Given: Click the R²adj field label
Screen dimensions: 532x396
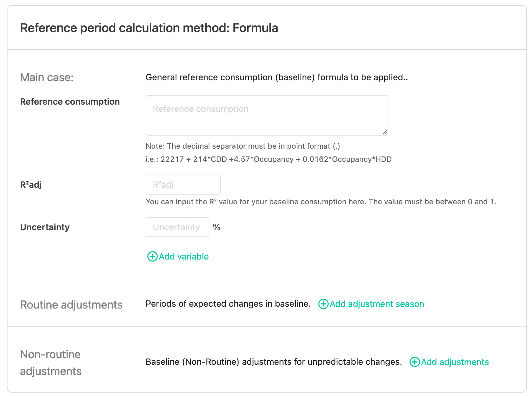Looking at the screenshot, I should click(31, 185).
